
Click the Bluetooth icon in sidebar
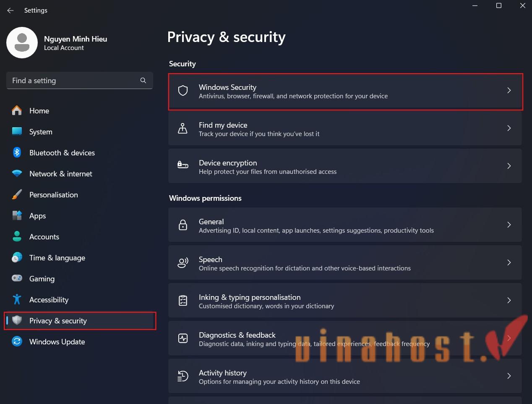click(x=17, y=152)
